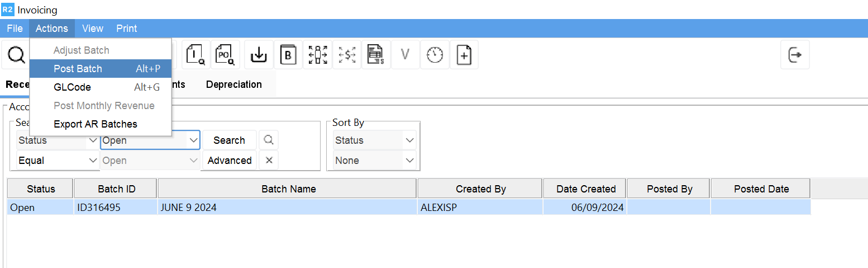Select the JUNE 9 2024 batch row
This screenshot has width=868, height=268.
coord(288,208)
